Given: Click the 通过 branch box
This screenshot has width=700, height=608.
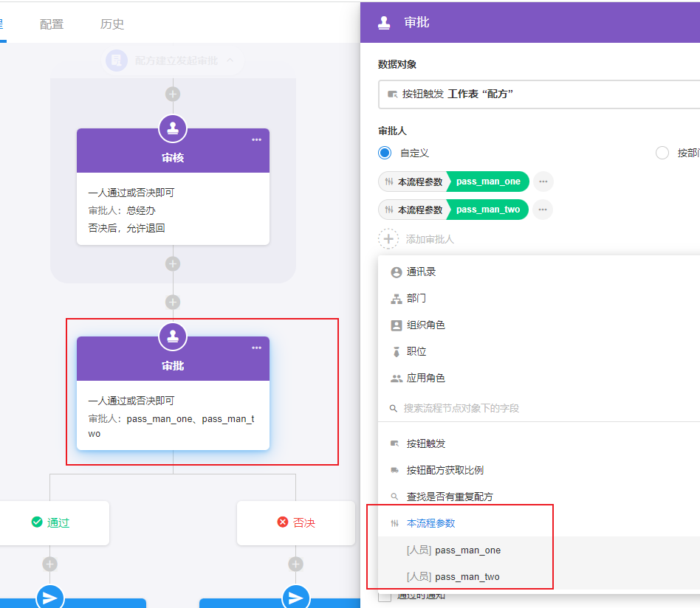Looking at the screenshot, I should pyautogui.click(x=55, y=523).
